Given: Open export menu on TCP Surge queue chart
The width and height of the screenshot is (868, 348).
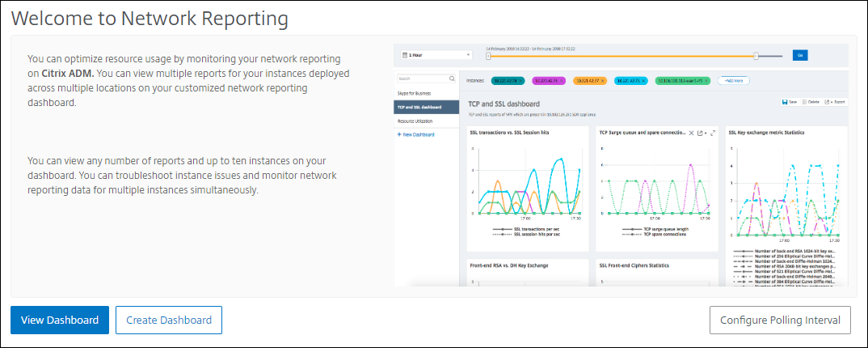Looking at the screenshot, I should [x=702, y=133].
